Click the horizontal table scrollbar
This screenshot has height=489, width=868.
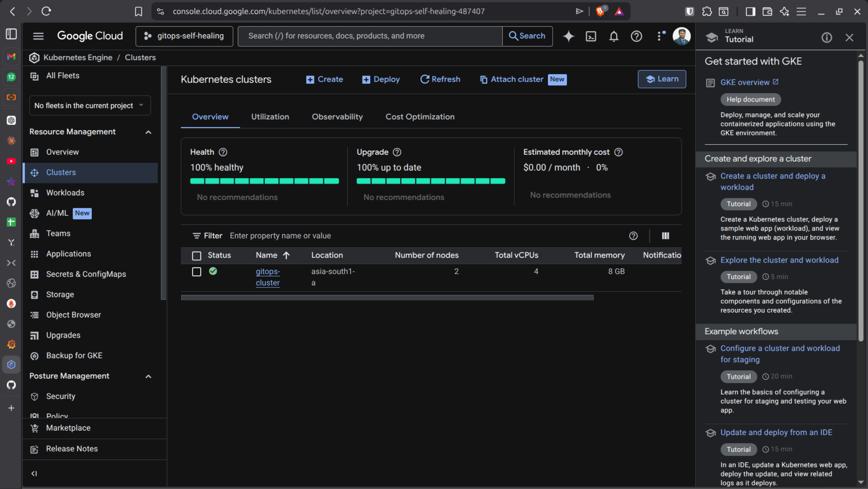(x=387, y=298)
